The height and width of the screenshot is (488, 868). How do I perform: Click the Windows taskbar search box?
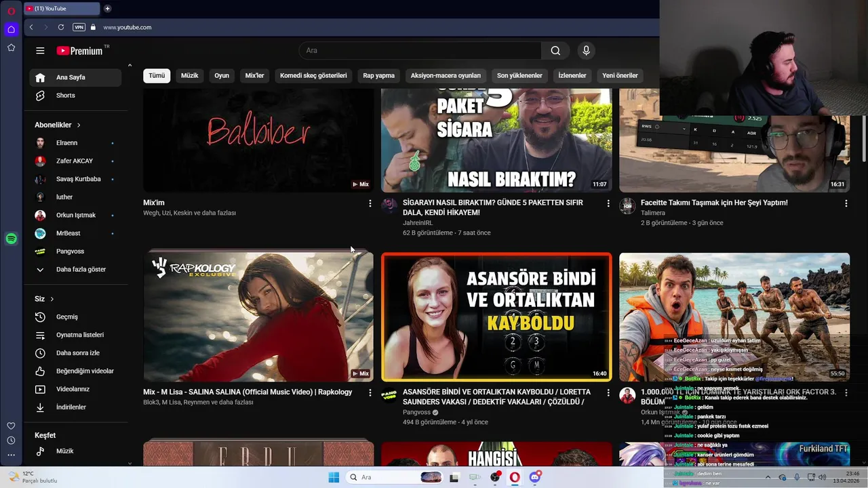pyautogui.click(x=396, y=477)
